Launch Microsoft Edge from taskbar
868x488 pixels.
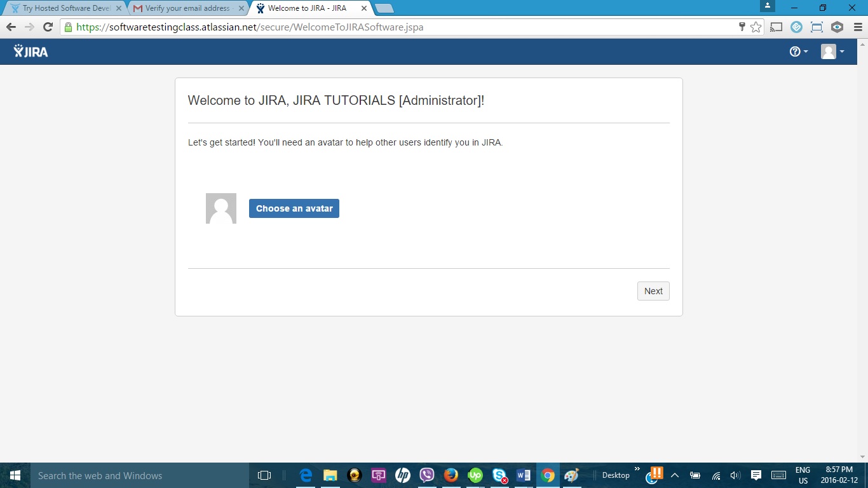(306, 475)
